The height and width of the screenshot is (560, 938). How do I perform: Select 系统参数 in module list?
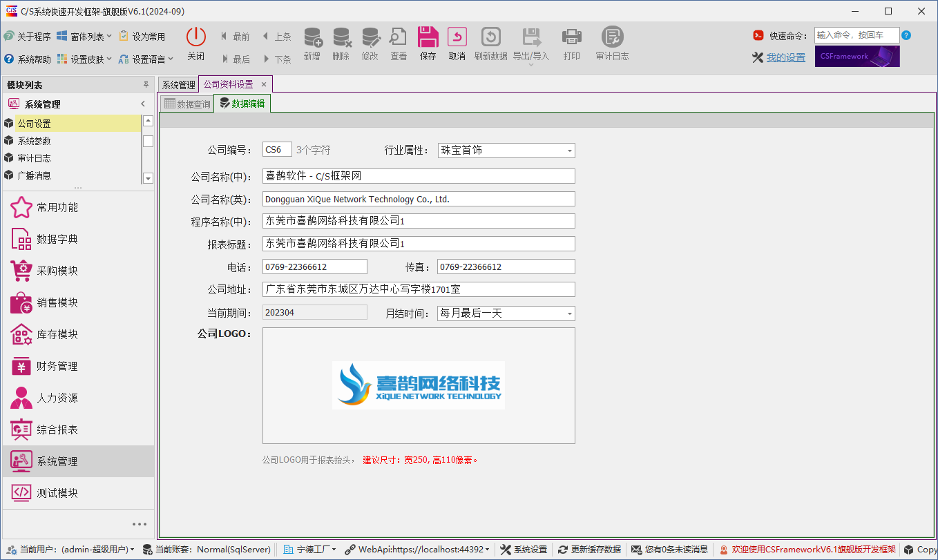click(71, 141)
